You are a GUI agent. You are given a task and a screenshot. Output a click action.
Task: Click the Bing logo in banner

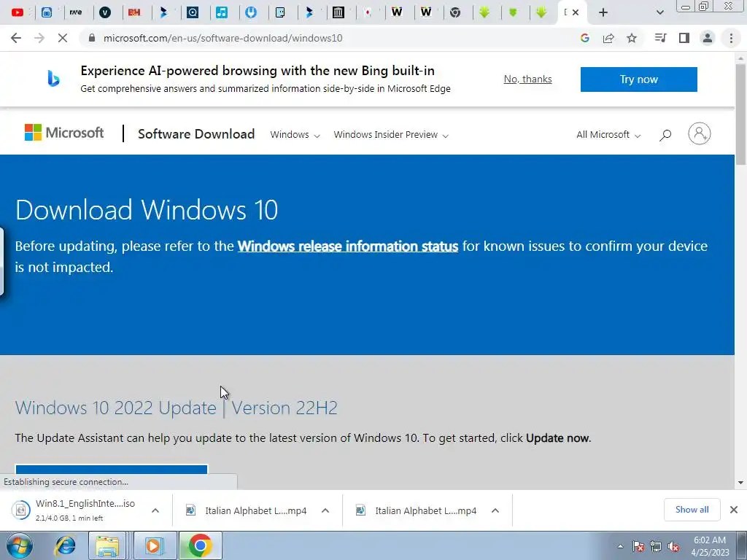(x=53, y=79)
